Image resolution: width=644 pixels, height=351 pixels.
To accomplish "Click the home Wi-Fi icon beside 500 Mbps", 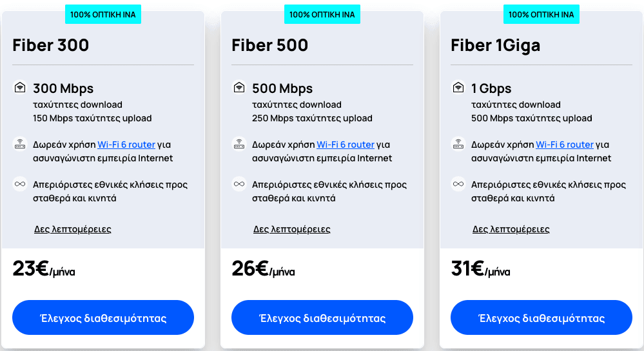I will coord(239,88).
